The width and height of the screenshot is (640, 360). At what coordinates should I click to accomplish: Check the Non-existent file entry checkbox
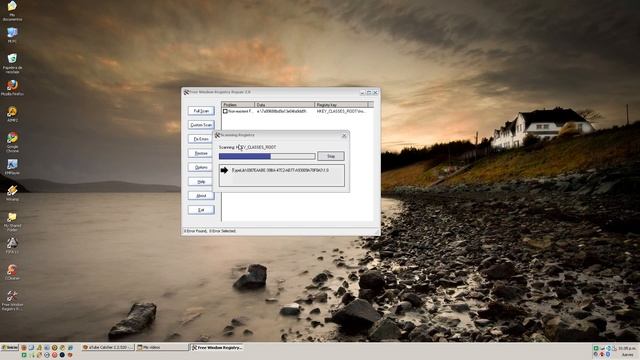point(225,111)
